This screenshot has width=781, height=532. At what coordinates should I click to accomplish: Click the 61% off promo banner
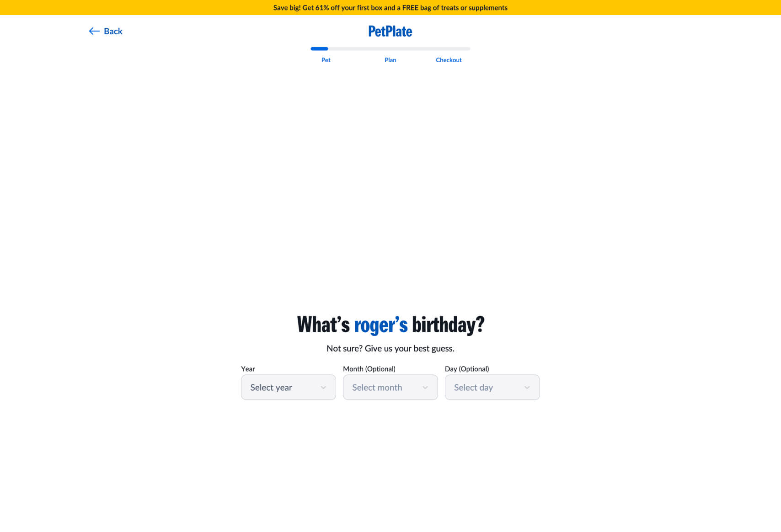tap(390, 7)
